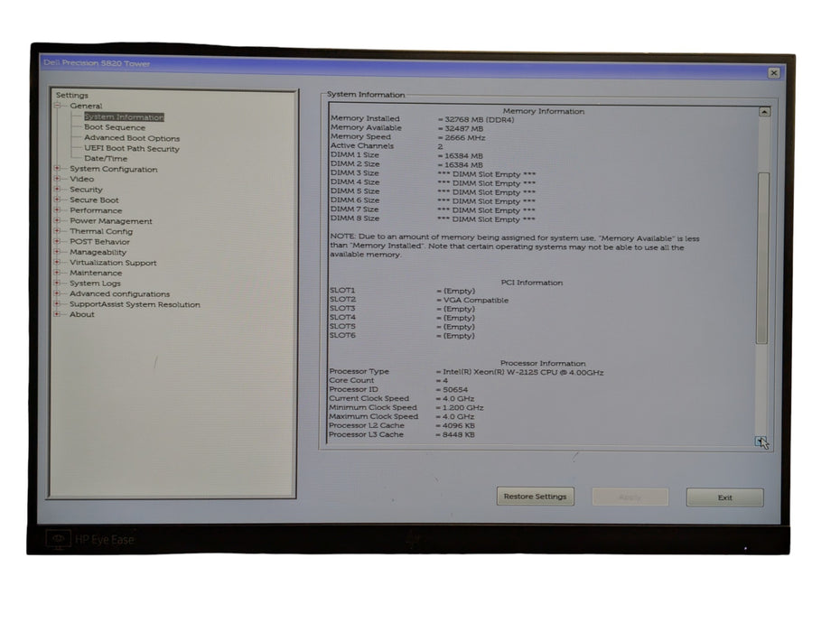840x632 pixels.
Task: Select the Advanced configurations label
Action: (x=119, y=293)
